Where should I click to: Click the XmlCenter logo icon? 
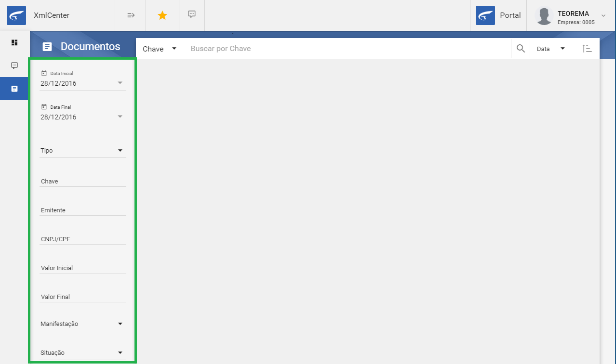[16, 15]
